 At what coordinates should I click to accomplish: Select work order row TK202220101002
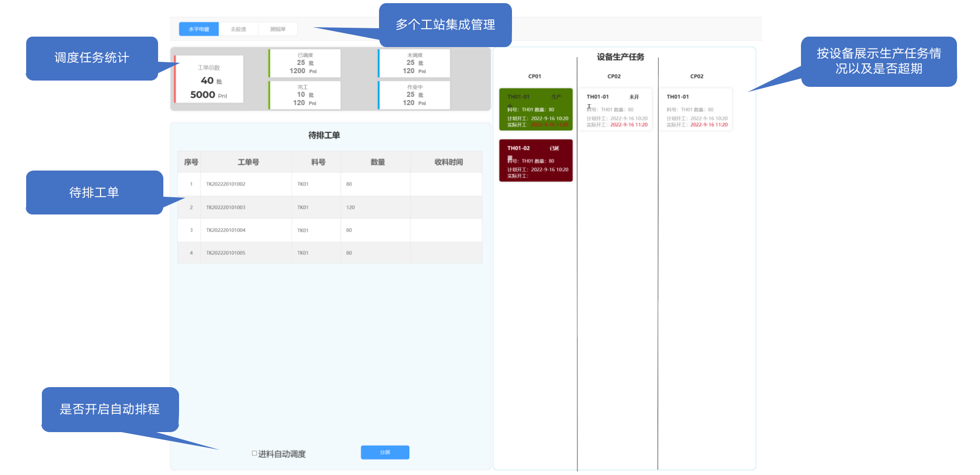pyautogui.click(x=226, y=184)
